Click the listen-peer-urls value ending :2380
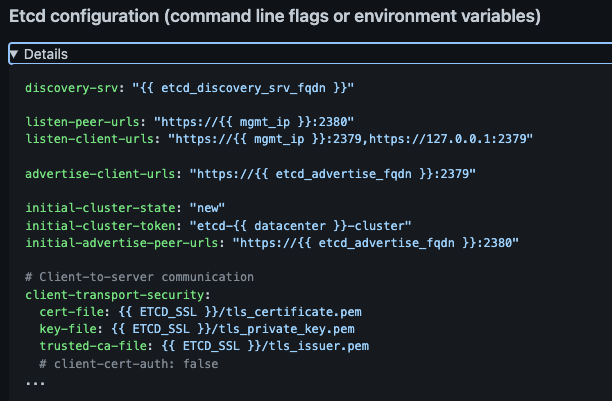This screenshot has width=612, height=401. (254, 122)
